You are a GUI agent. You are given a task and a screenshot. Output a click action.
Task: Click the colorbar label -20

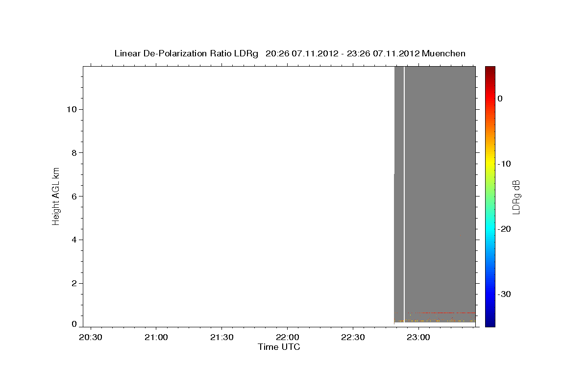(504, 229)
